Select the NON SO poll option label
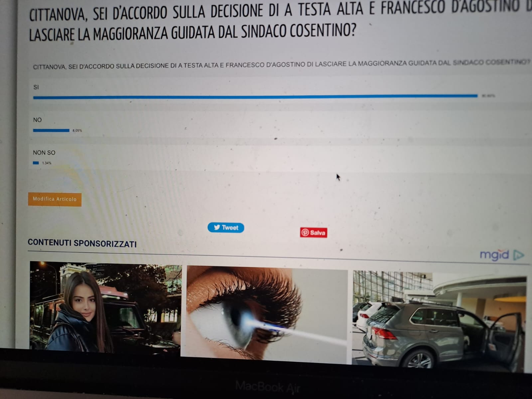Screen dimensions: 532x399 point(44,153)
